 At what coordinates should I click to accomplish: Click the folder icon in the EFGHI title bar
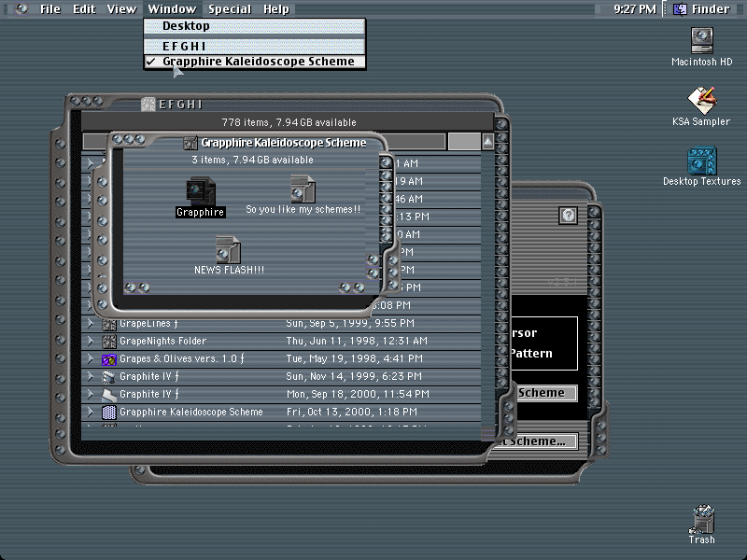[x=148, y=105]
